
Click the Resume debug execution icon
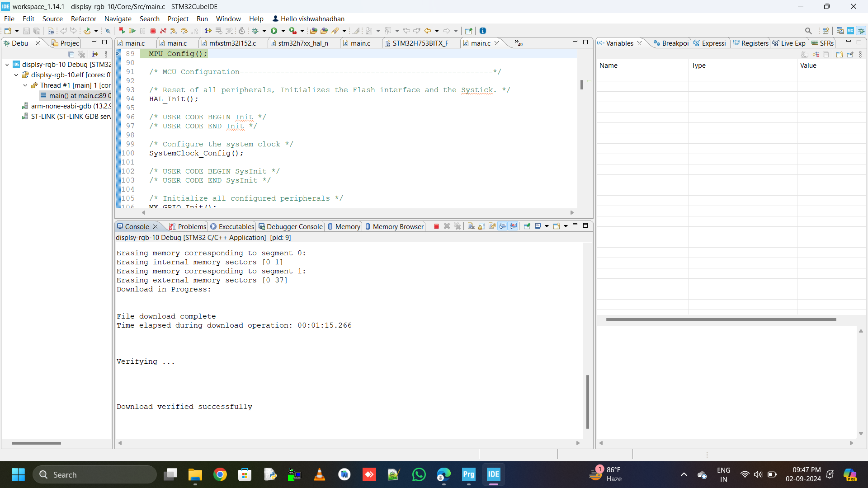(x=132, y=31)
